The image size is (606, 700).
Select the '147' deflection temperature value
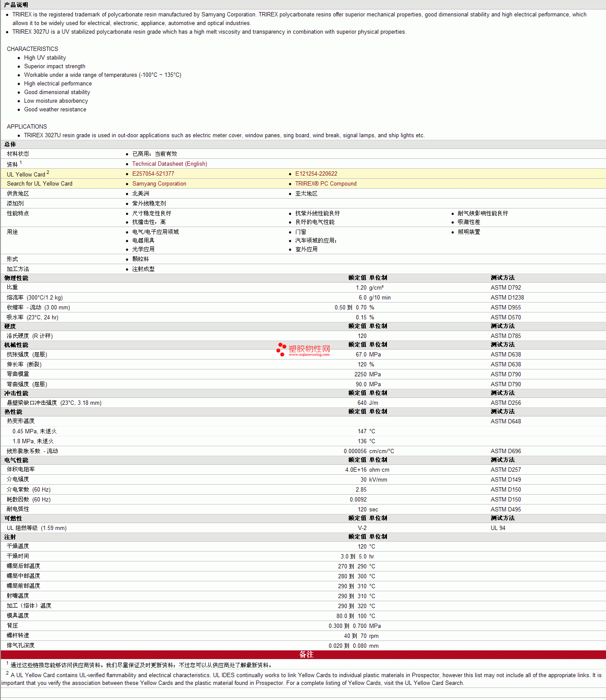click(362, 432)
